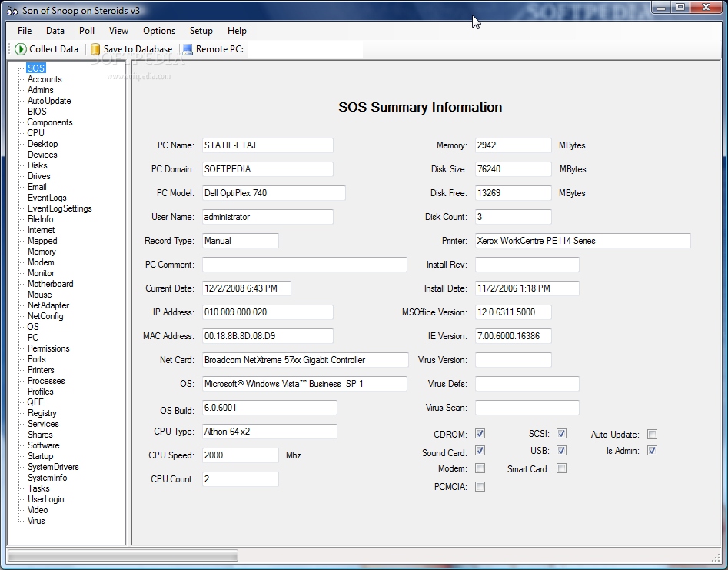Click the Remote PC label
This screenshot has height=570, width=728.
[x=220, y=49]
